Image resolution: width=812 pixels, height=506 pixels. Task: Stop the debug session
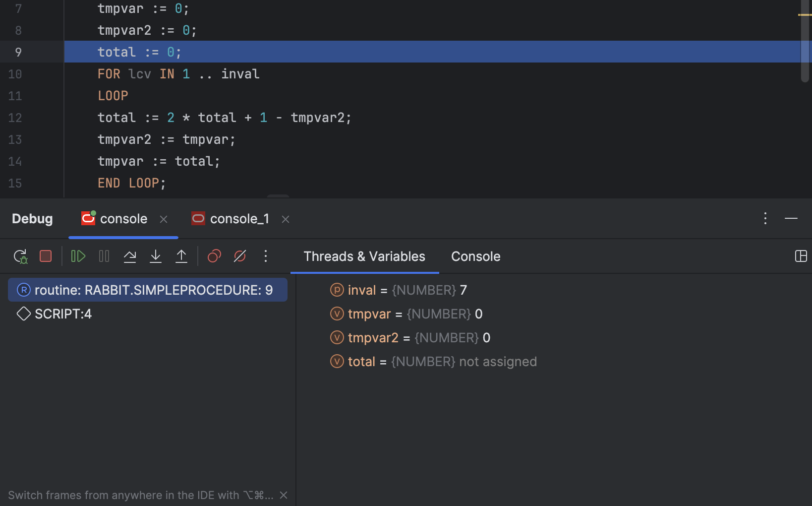pos(46,256)
